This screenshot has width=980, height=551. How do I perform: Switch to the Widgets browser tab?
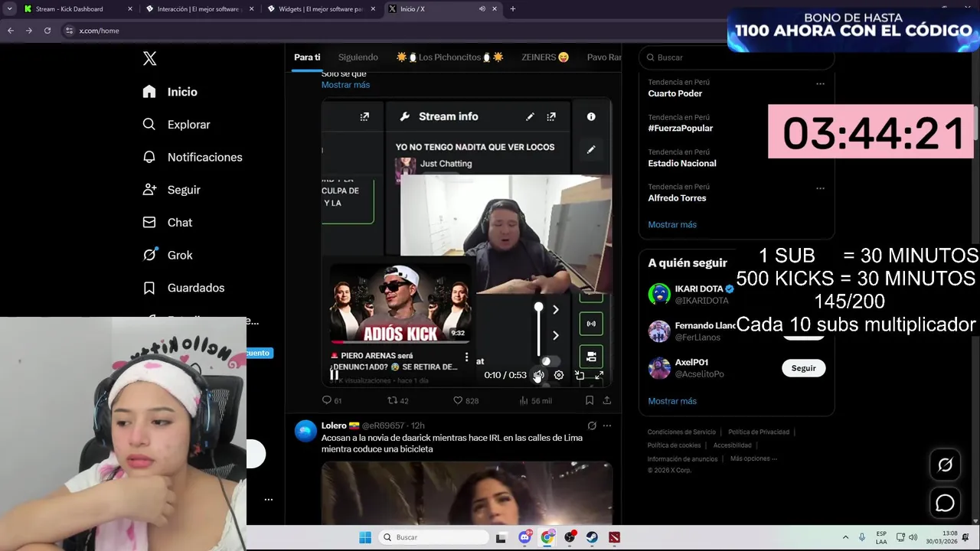321,9
